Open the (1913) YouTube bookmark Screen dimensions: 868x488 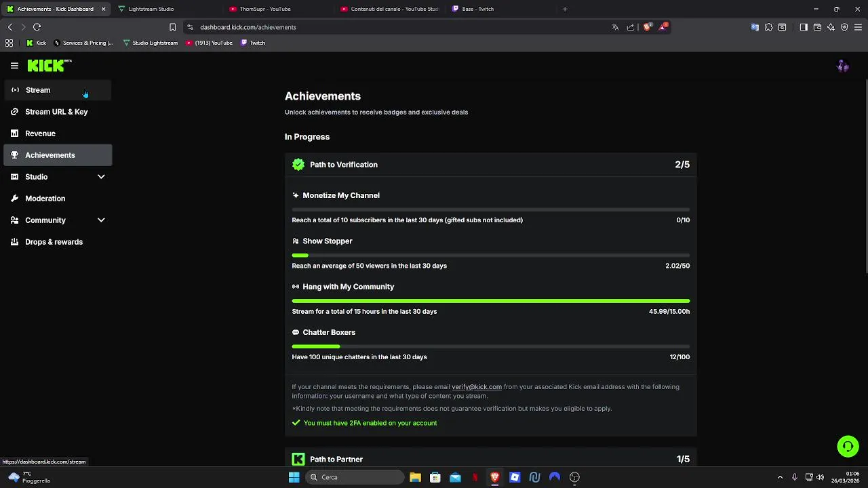[209, 43]
